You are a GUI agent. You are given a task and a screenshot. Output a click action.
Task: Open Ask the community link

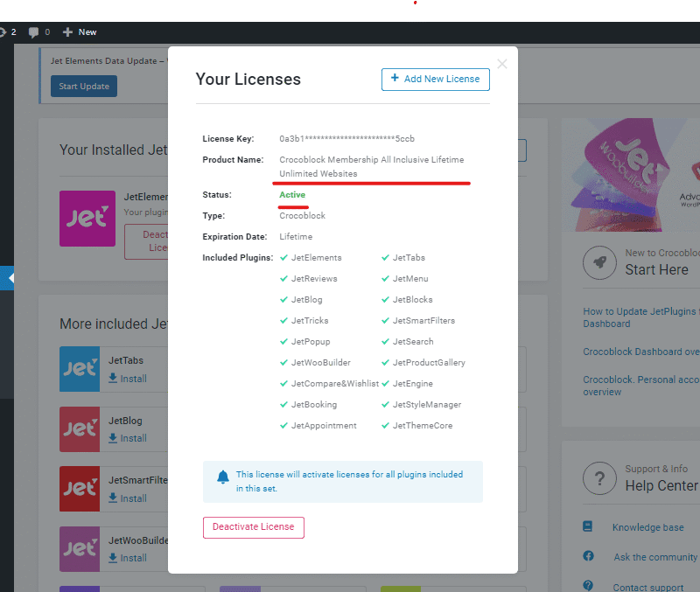pyautogui.click(x=655, y=557)
